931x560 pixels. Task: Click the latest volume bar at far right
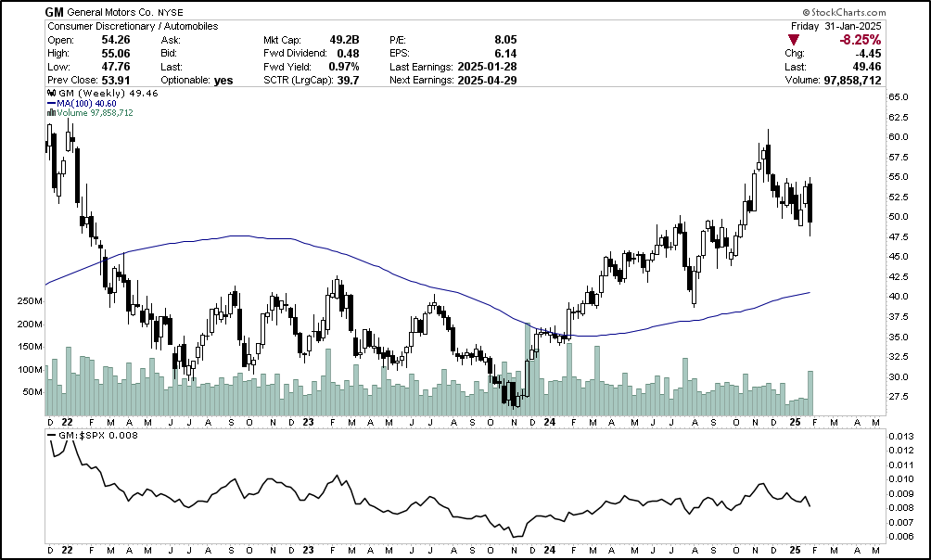click(x=810, y=393)
